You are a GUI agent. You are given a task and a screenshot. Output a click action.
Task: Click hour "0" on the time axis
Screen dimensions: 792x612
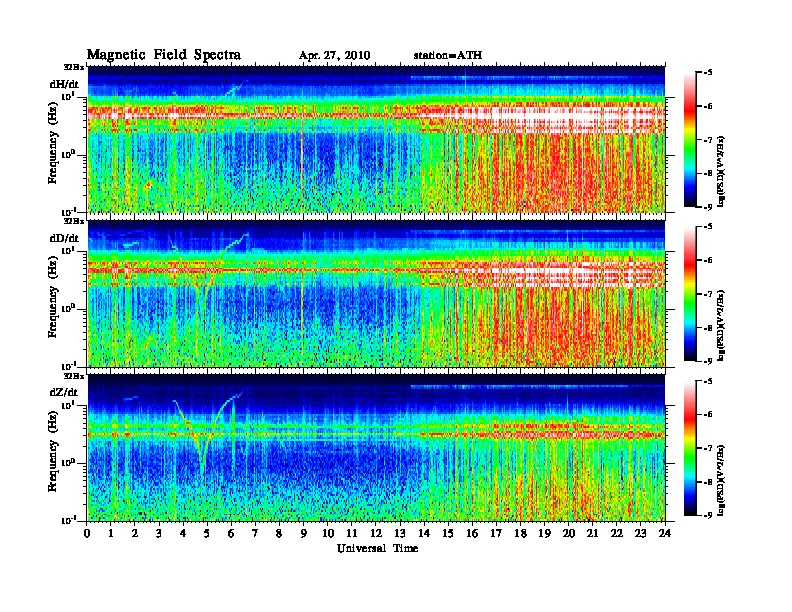point(87,533)
